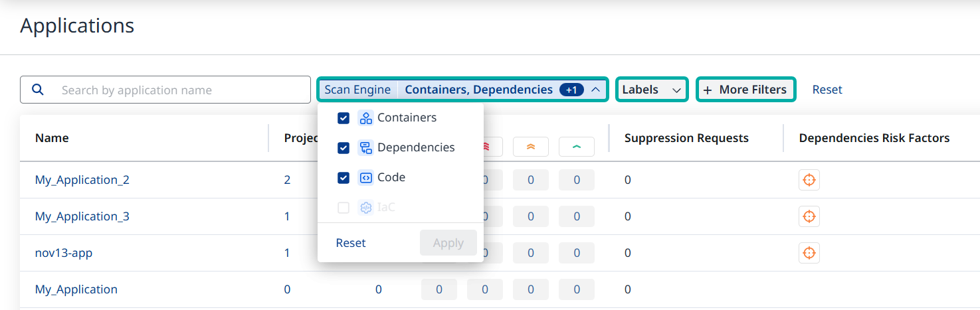Viewport: 980px width, 310px height.
Task: Click Reset inside the Scan Engine popup
Action: click(351, 243)
